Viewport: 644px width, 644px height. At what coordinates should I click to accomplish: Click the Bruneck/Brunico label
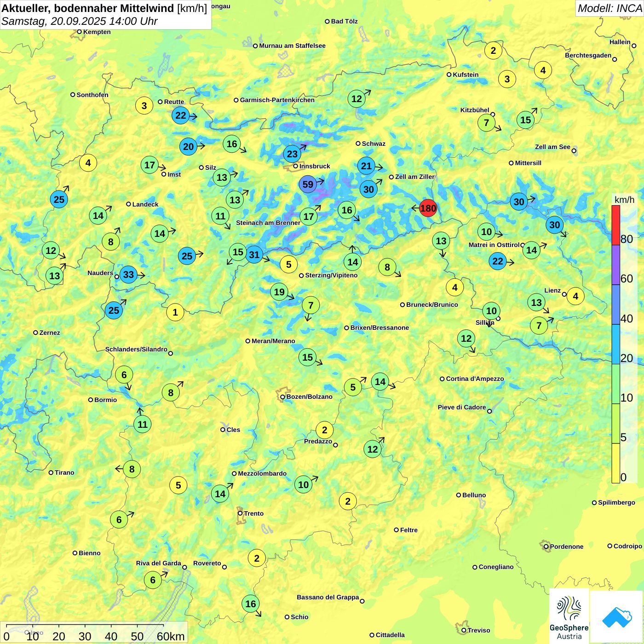[432, 305]
